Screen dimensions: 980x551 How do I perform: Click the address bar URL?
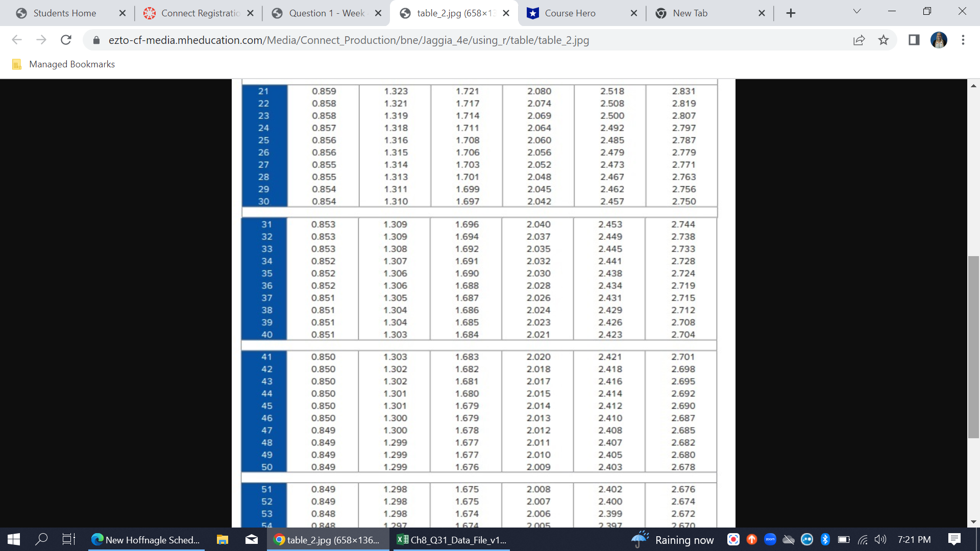[x=349, y=40]
